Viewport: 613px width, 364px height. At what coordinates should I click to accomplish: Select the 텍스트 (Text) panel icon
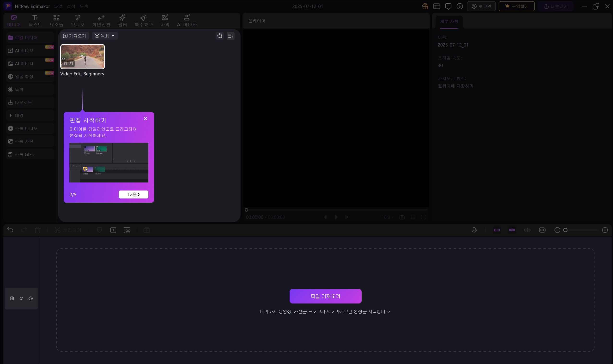click(x=35, y=20)
